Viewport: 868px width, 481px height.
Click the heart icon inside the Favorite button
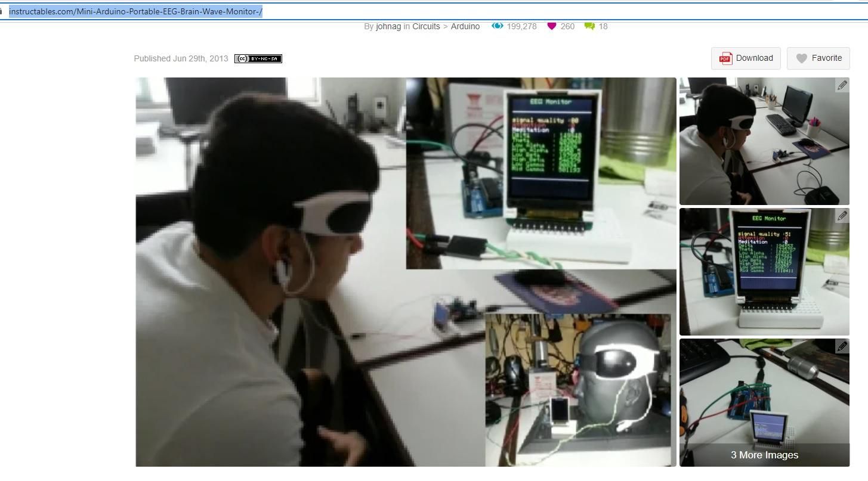point(802,58)
